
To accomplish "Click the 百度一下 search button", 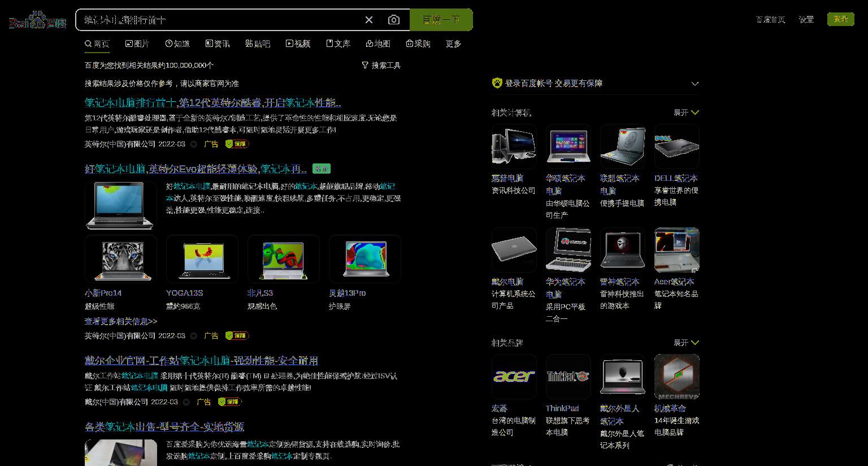I will point(441,20).
